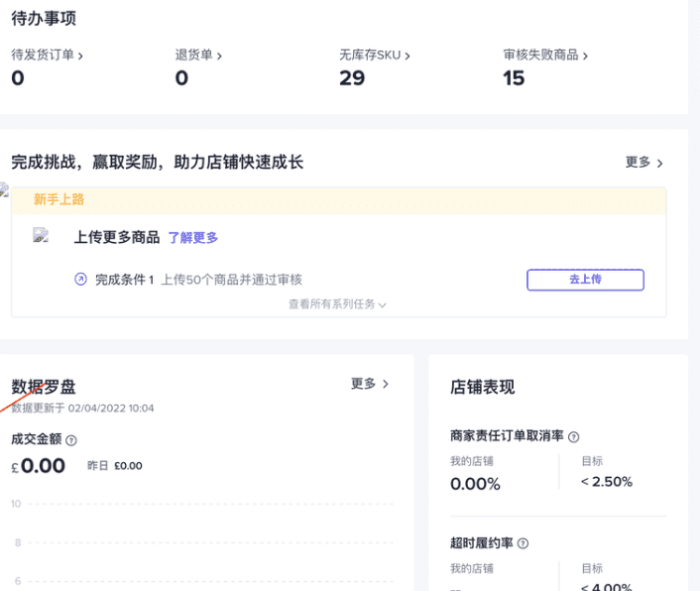View 审核失败商品 list
Image resolution: width=700 pixels, height=591 pixels.
point(545,56)
